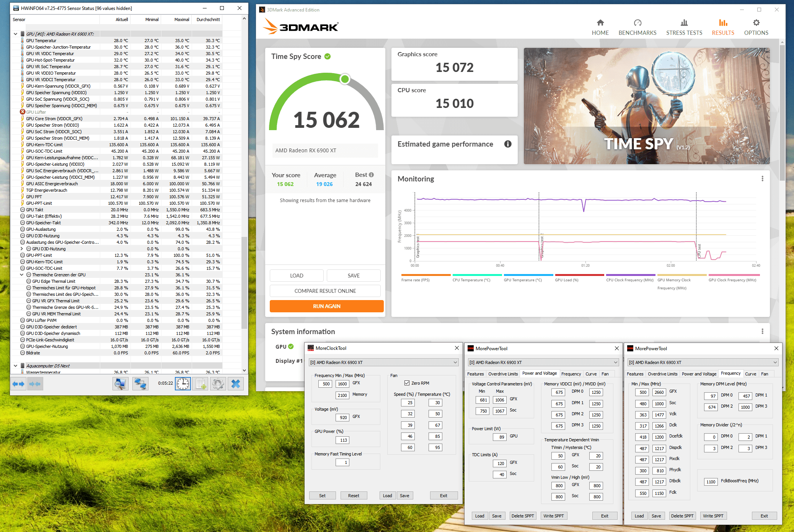This screenshot has height=532, width=794.
Task: Click the green check icon next to GPU
Action: click(291, 346)
